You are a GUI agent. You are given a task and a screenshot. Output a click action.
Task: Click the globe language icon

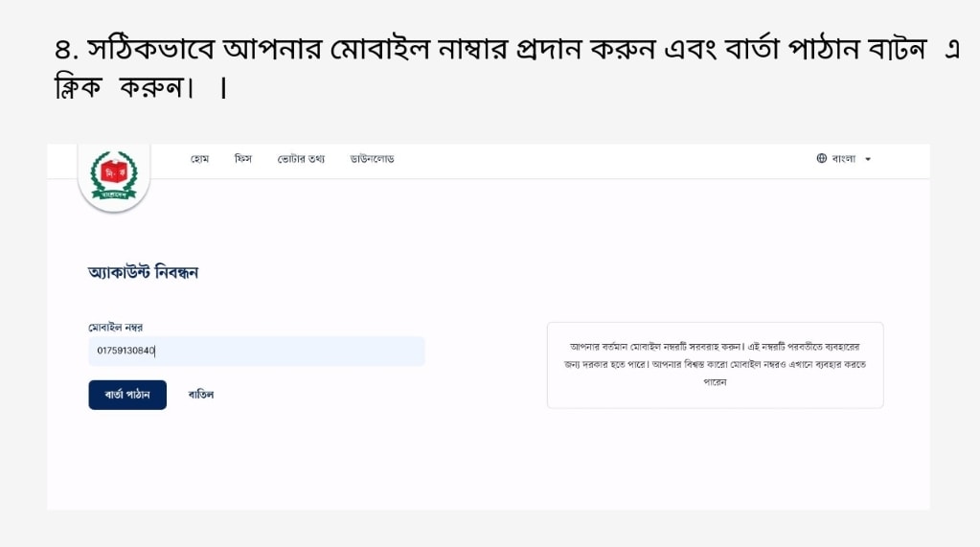click(x=822, y=158)
